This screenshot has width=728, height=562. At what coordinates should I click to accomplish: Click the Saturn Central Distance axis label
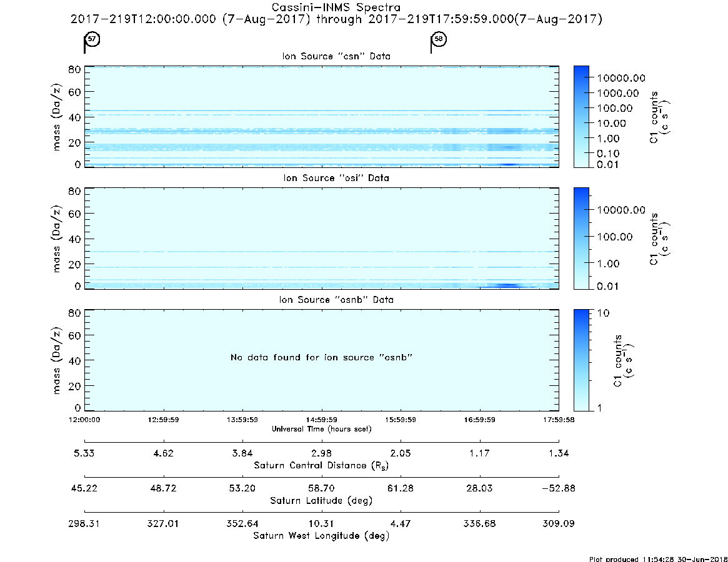coord(321,465)
